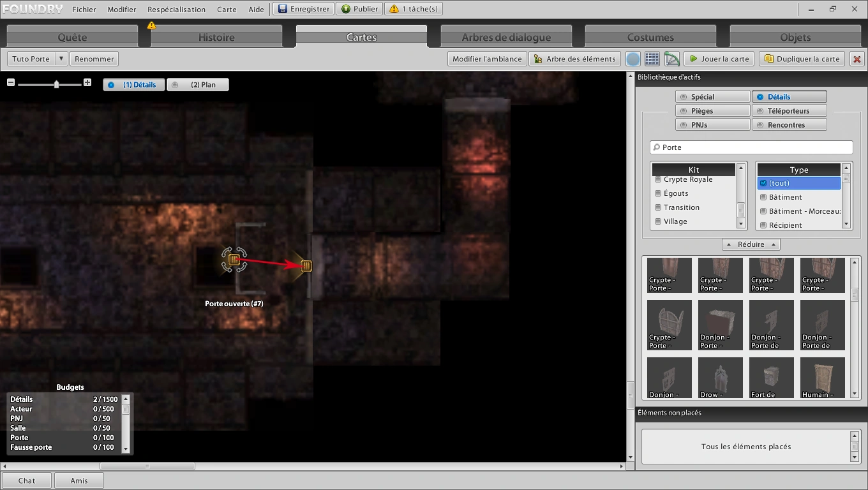This screenshot has height=490, width=868.
Task: Click down arrow of Kit list scrollbar
Action: click(741, 224)
